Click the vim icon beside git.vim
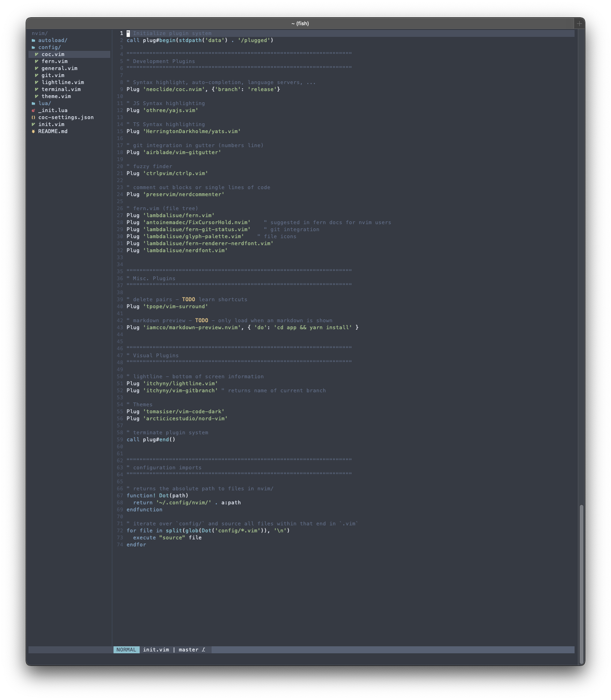 pos(36,75)
